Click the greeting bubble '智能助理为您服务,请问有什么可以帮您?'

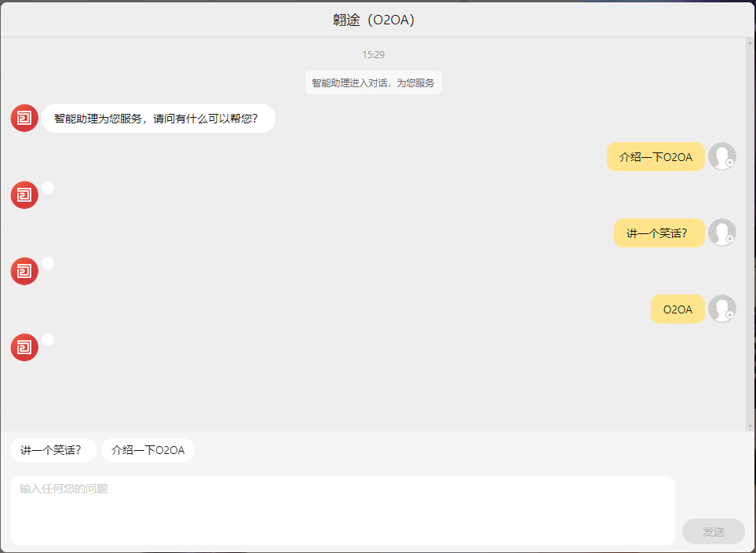(159, 119)
